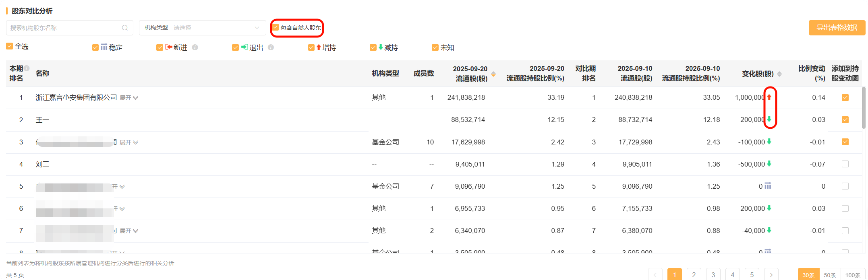
Task: Show 50条 per page
Action: pos(830,275)
